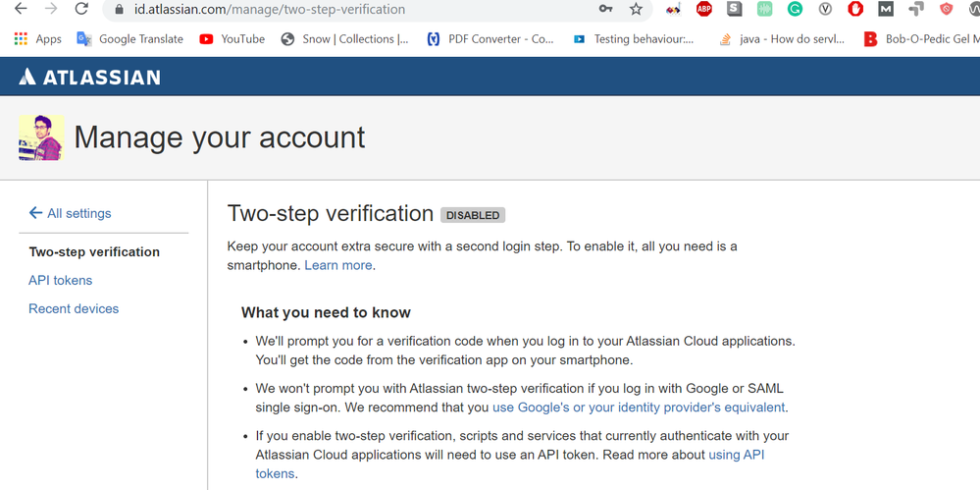980x490 pixels.
Task: Click the DISABLED status badge
Action: (473, 215)
